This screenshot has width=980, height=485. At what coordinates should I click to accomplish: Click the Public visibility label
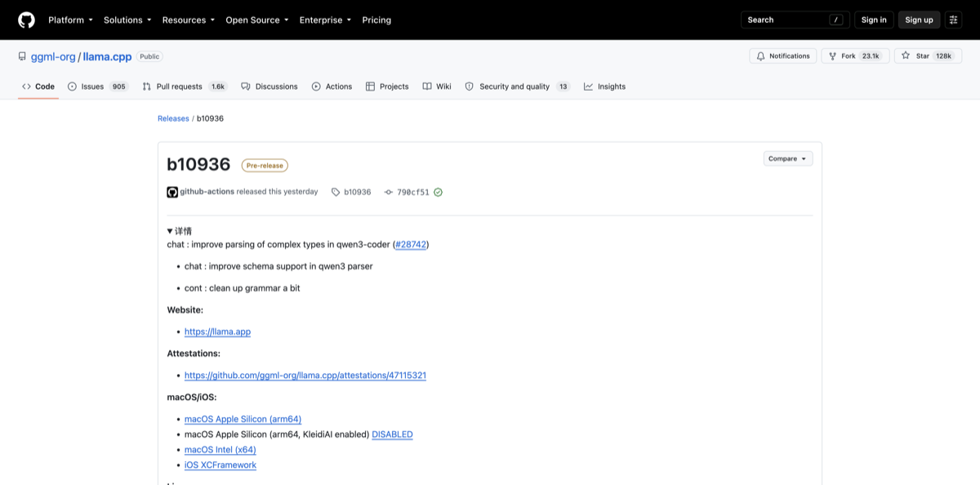[149, 56]
